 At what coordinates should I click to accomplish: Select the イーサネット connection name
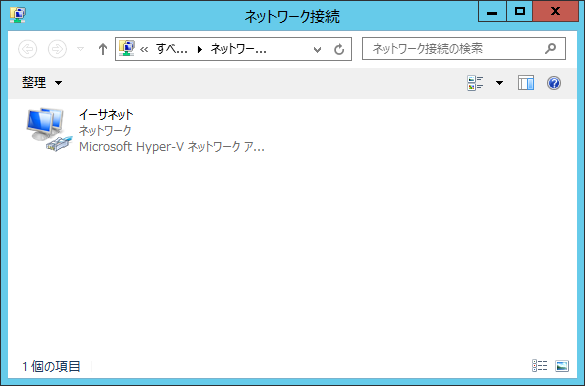pos(106,114)
